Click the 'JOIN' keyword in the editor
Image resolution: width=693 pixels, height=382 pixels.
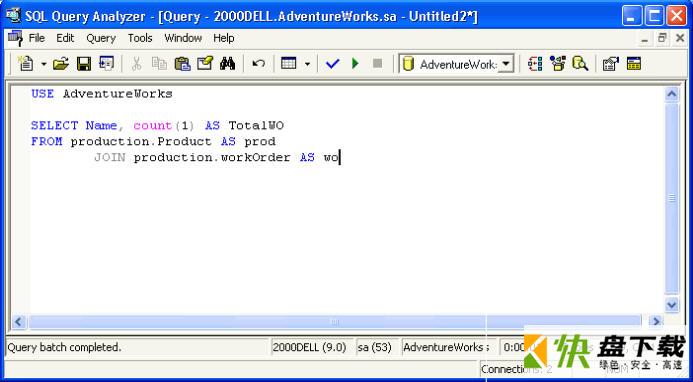(x=110, y=157)
